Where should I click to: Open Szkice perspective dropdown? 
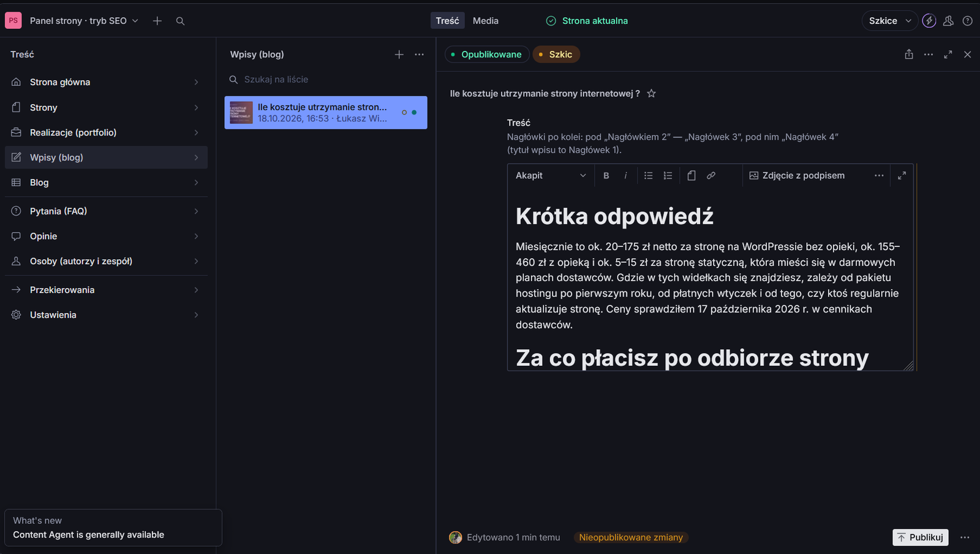[x=890, y=21]
